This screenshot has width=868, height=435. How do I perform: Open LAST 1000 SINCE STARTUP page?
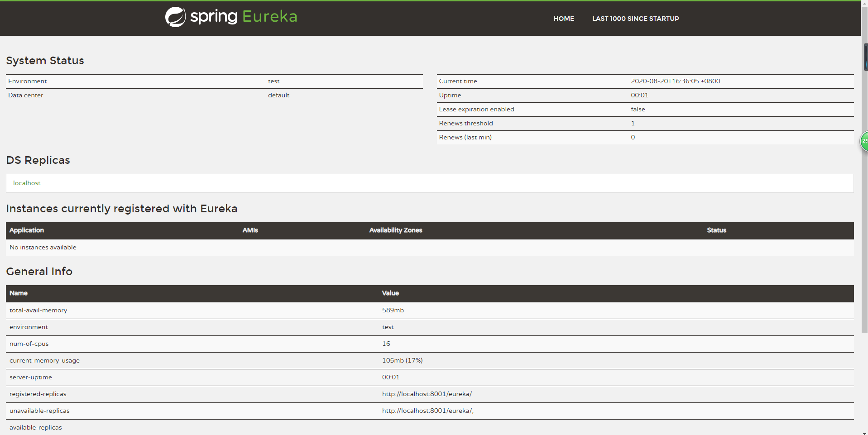pos(635,19)
